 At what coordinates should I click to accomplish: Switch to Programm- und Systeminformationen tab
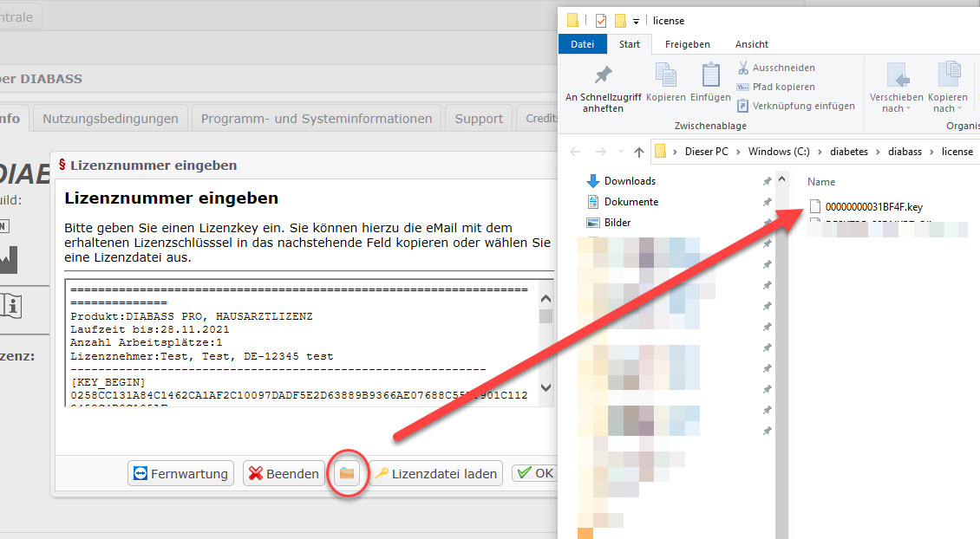(317, 119)
